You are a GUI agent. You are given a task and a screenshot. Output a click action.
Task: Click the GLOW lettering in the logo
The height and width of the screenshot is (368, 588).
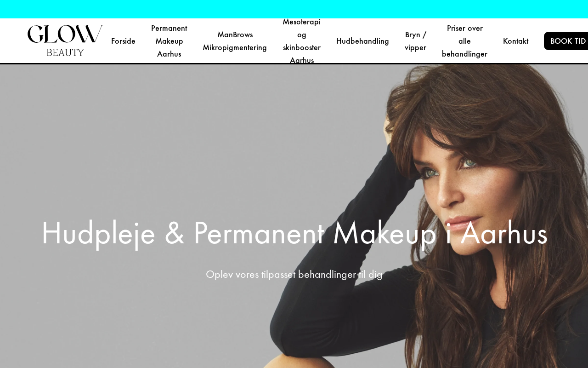[x=65, y=34]
